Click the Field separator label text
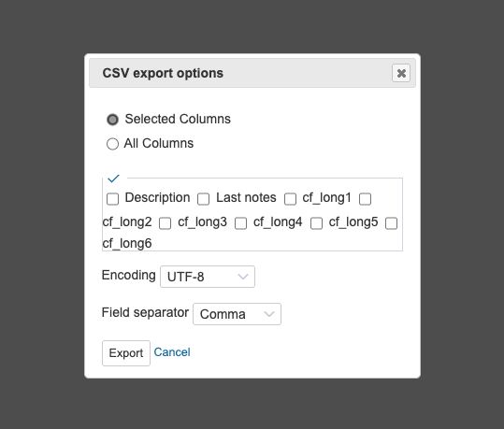504x429 pixels. click(x=145, y=312)
